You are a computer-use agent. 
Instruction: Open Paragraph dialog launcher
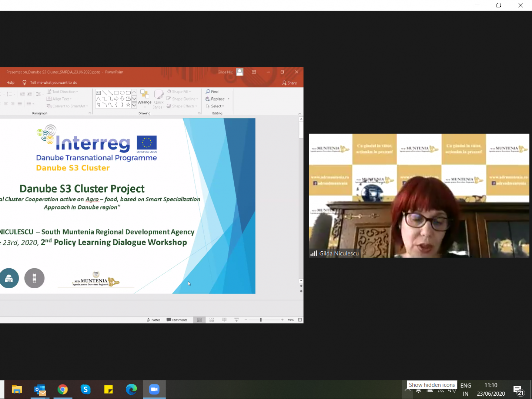(90, 113)
